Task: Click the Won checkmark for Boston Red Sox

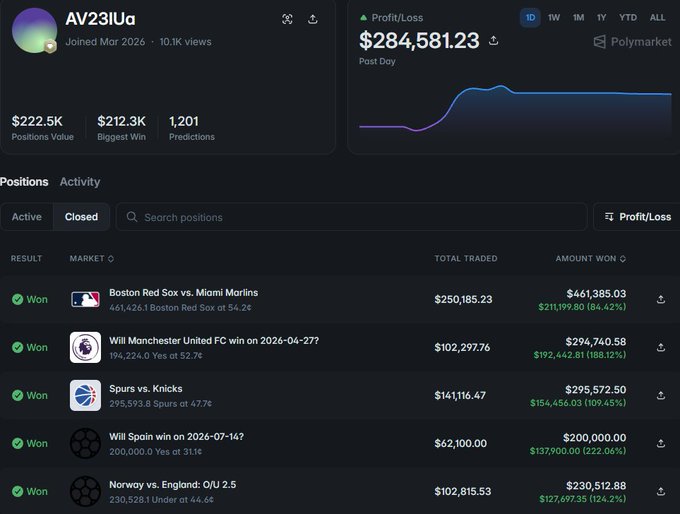Action: pyautogui.click(x=17, y=299)
